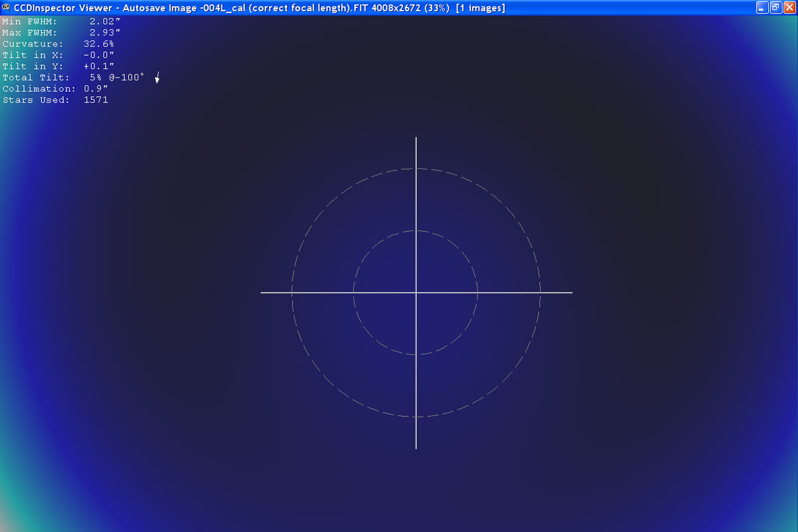This screenshot has width=798, height=532.
Task: Minimize the CCDInspector Viewer window
Action: (762, 7)
